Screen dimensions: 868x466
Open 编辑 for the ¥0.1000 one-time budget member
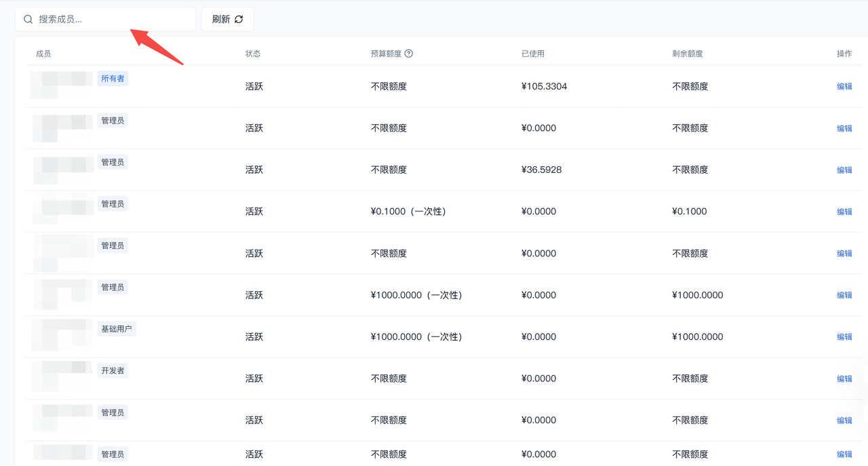point(844,212)
